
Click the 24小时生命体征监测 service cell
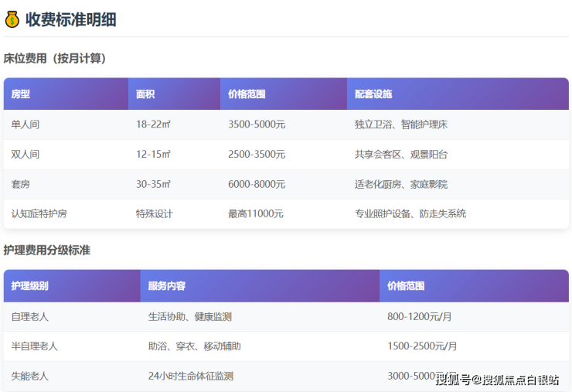click(190, 376)
